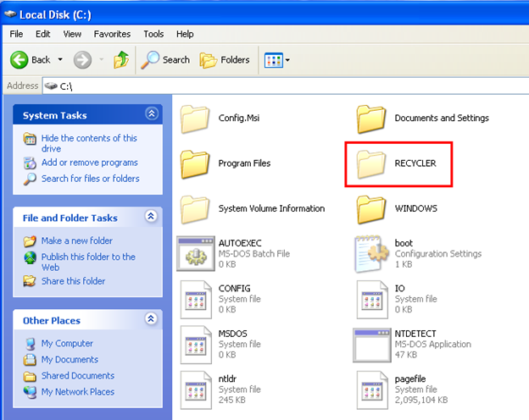Collapse the System Tasks panel
This screenshot has width=529, height=420.
(x=151, y=113)
